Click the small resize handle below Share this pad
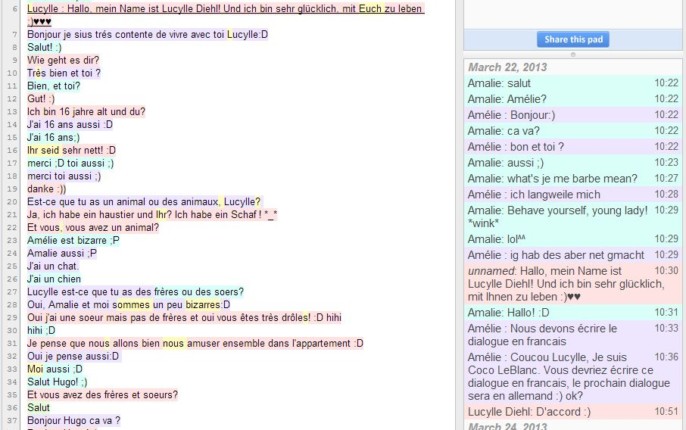Image resolution: width=686 pixels, height=430 pixels. [573, 54]
